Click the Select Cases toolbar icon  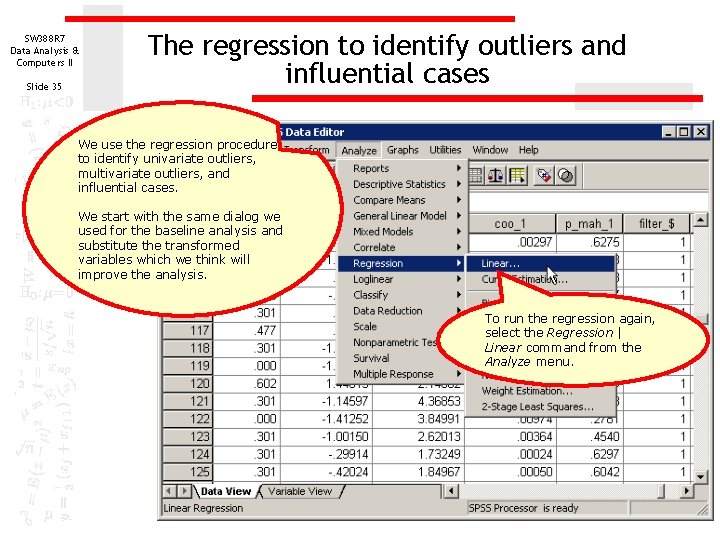[518, 175]
